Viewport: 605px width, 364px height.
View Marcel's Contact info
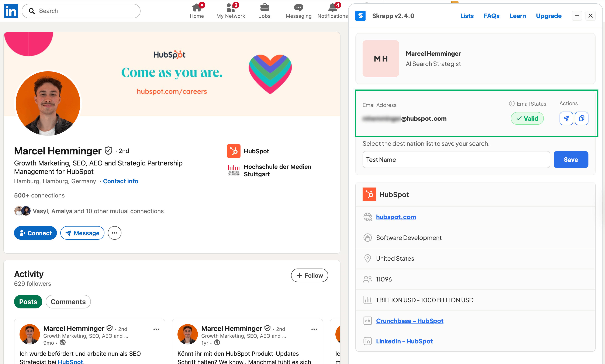click(121, 181)
